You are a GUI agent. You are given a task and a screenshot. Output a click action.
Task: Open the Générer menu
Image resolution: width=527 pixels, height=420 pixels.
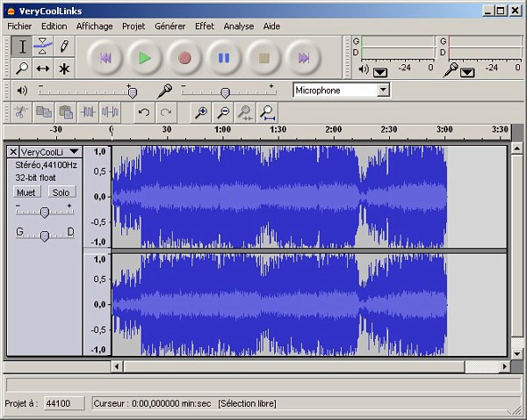(x=170, y=26)
